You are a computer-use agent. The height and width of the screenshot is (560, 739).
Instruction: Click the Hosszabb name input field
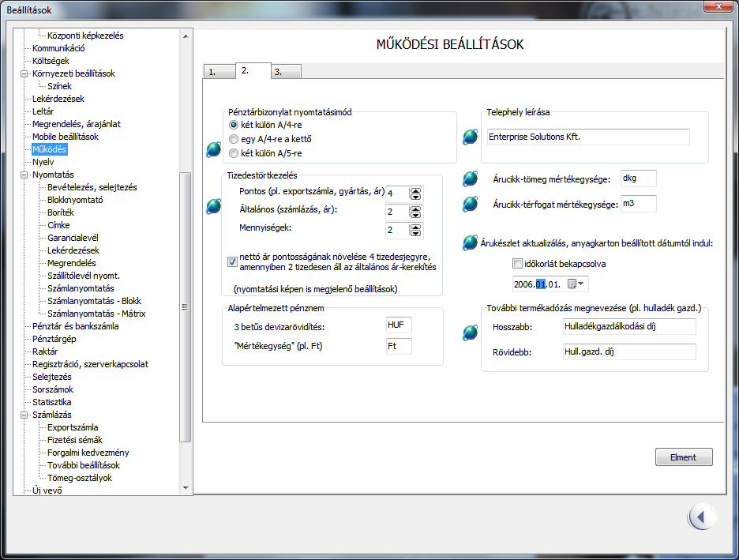(629, 327)
